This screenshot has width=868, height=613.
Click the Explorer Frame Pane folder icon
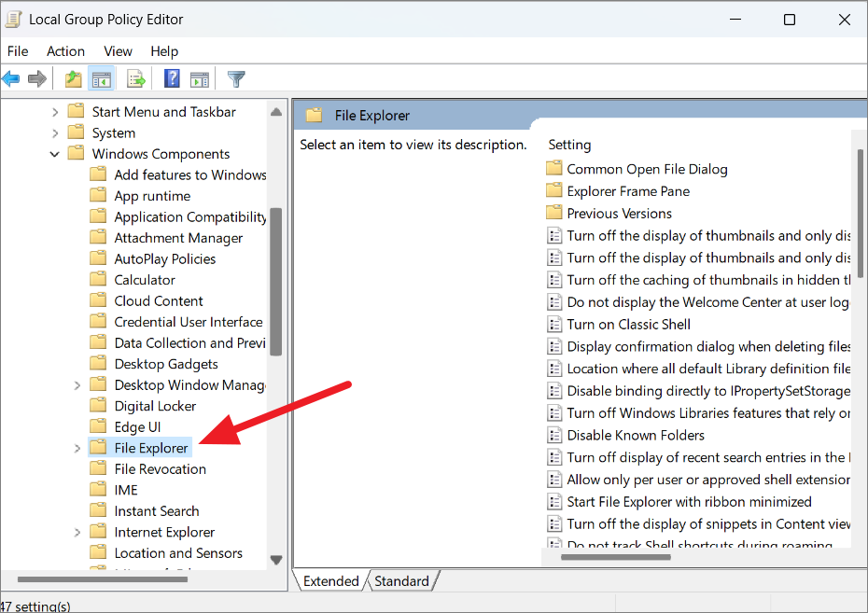pyautogui.click(x=554, y=190)
